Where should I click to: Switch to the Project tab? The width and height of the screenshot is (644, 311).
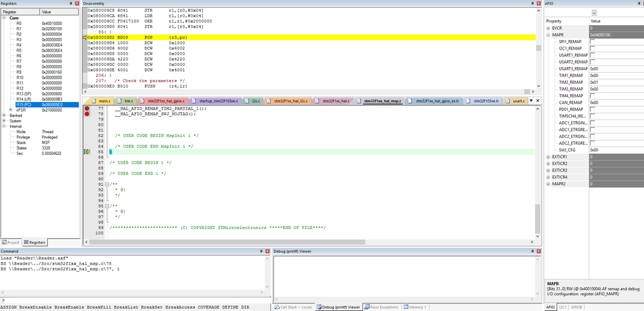point(11,243)
